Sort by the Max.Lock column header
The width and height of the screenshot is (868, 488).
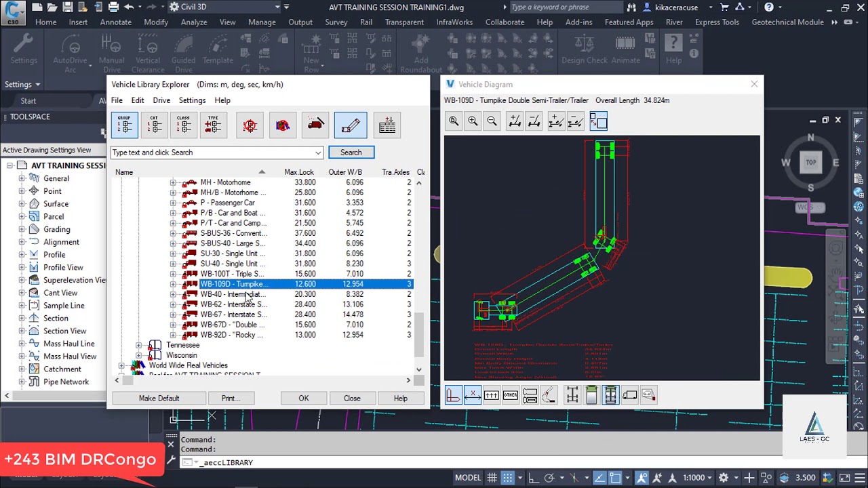coord(299,172)
